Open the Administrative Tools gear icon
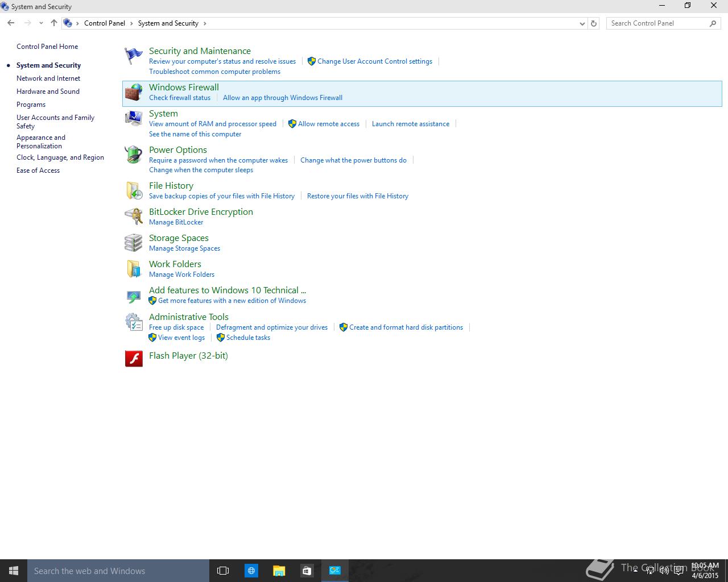 tap(134, 322)
